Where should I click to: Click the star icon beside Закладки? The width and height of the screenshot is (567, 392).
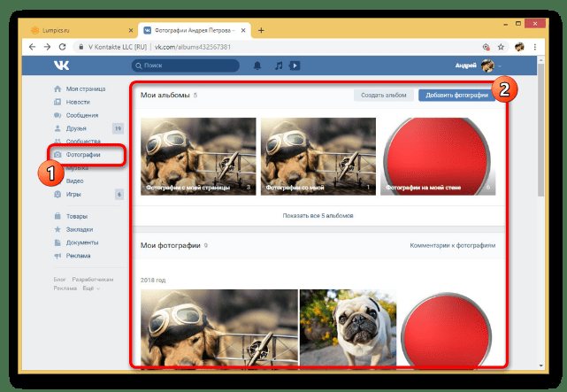click(57, 229)
